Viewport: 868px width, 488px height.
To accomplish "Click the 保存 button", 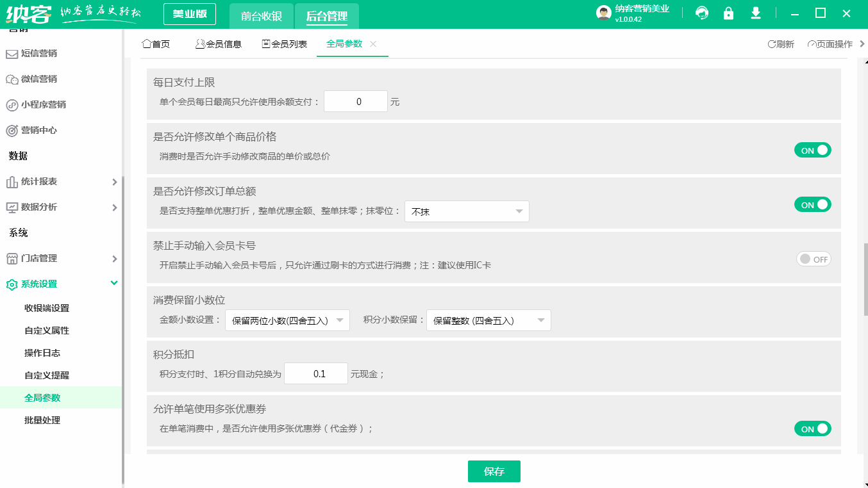I will tap(494, 471).
